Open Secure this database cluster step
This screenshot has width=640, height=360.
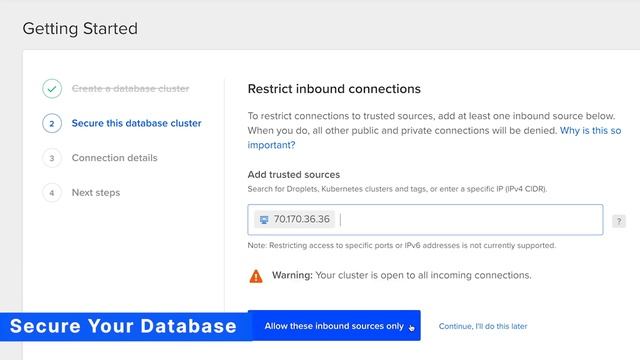(136, 123)
